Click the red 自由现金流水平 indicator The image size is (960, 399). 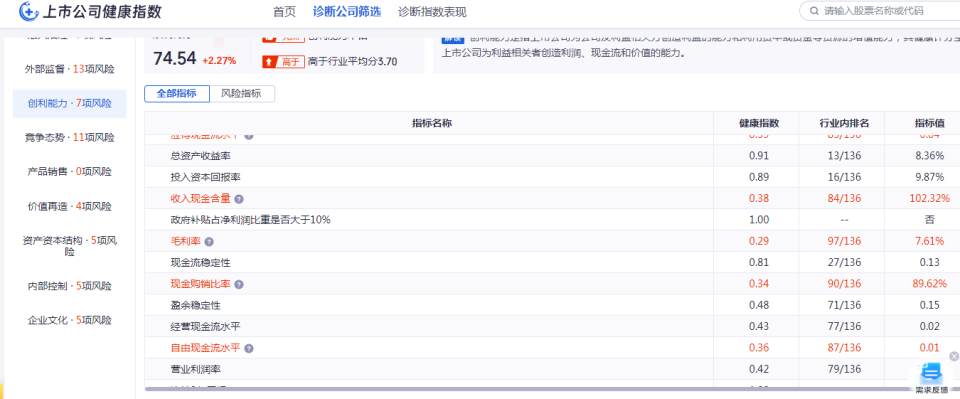point(206,348)
